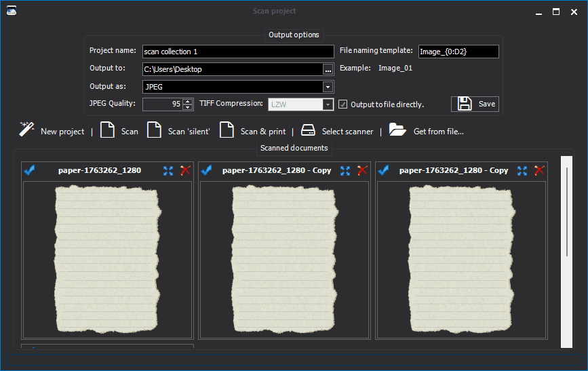Open Select scanner device chooser
Image resolution: width=588 pixels, height=371 pixels.
(x=337, y=131)
